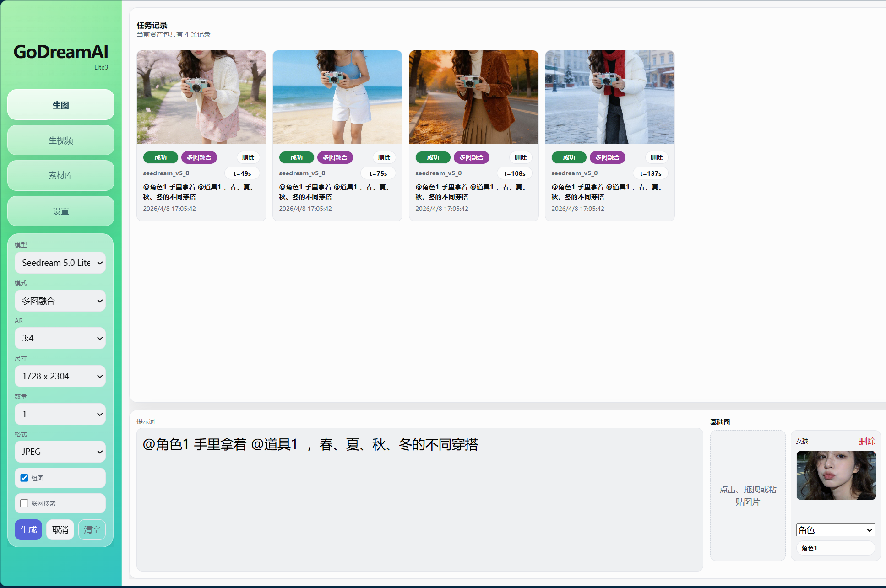The height and width of the screenshot is (588, 886).
Task: Open the winter snow scene thumbnail
Action: coord(609,97)
